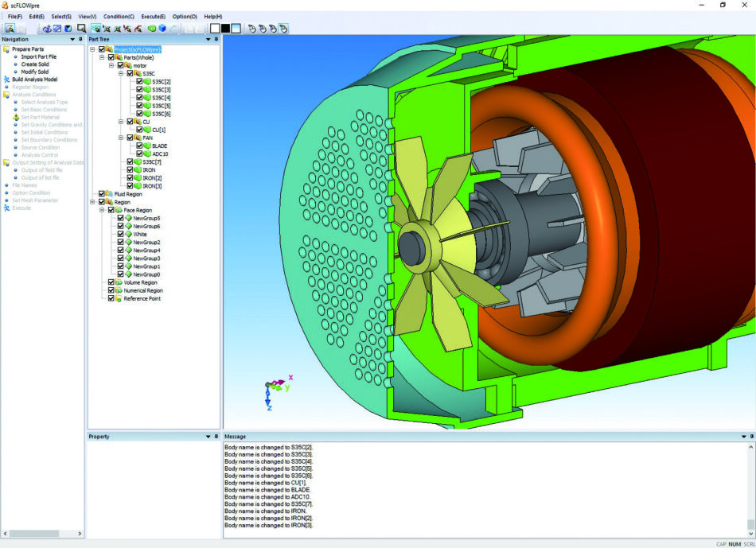Toggle the Volume Region checkbox
The image size is (756, 548).
click(111, 282)
